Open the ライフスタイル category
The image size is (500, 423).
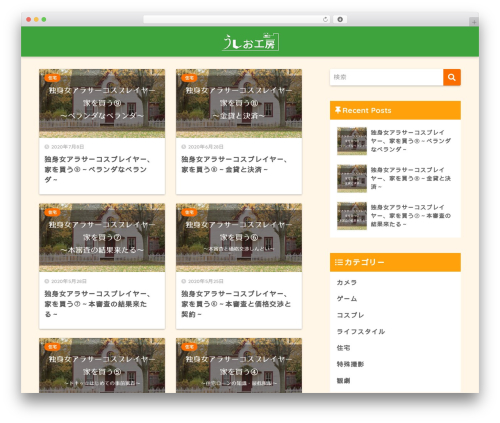pyautogui.click(x=361, y=331)
